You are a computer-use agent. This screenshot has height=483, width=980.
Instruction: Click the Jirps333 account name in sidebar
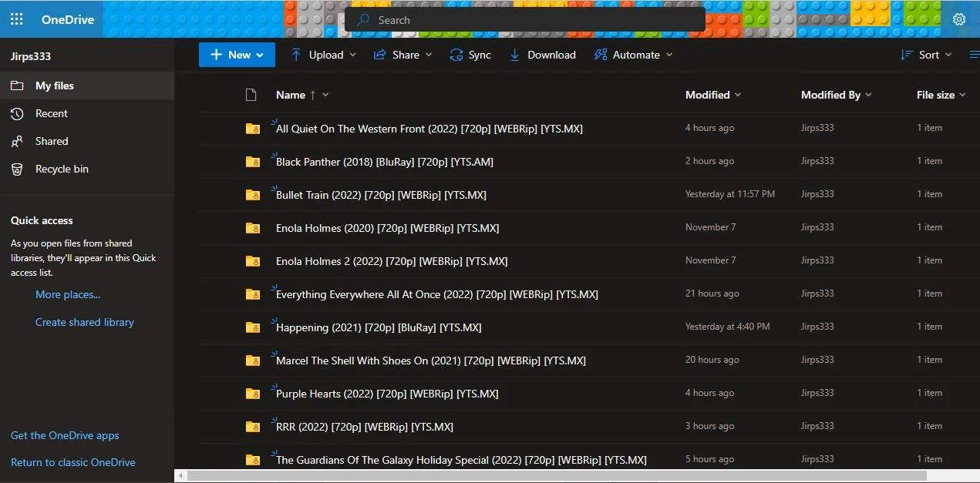(x=31, y=56)
